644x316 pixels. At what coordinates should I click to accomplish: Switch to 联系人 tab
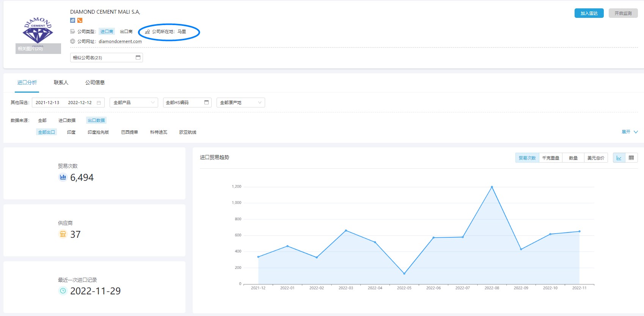[x=61, y=82]
